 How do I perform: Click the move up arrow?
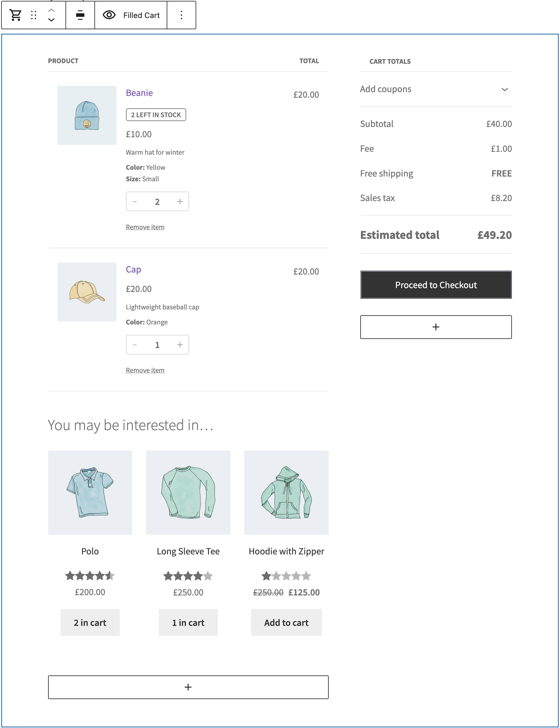(51, 10)
